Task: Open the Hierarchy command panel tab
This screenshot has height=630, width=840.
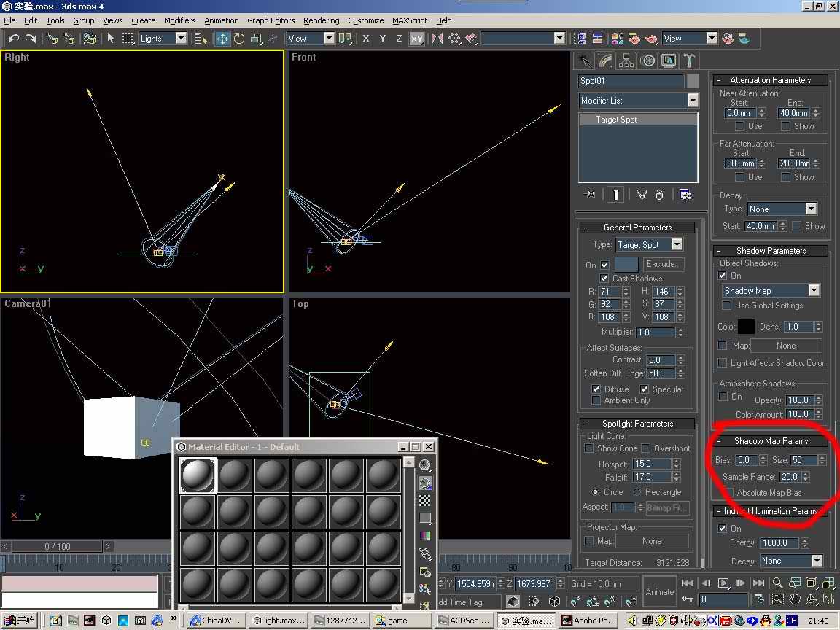Action: coord(626,61)
